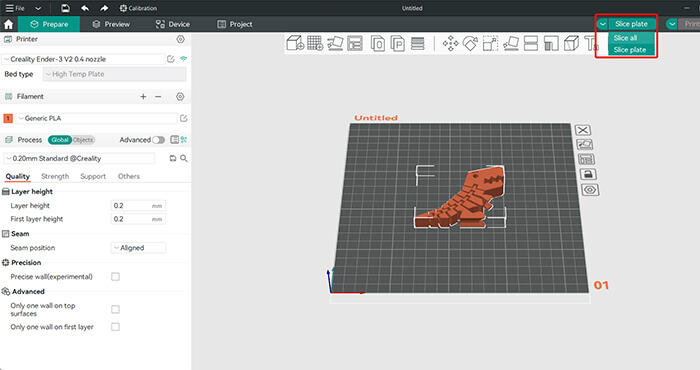This screenshot has width=700, height=370.
Task: Switch process scope to Objects
Action: 83,140
